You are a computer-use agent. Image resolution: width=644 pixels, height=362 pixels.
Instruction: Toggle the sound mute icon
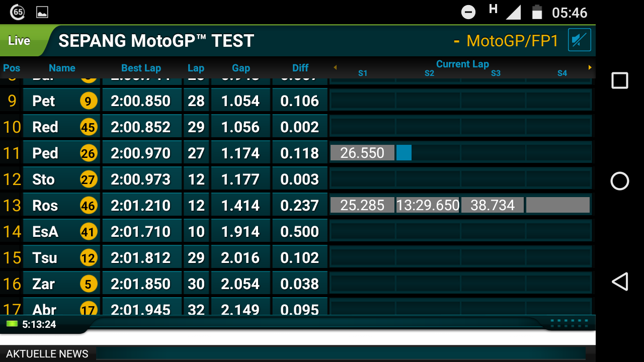pyautogui.click(x=579, y=40)
